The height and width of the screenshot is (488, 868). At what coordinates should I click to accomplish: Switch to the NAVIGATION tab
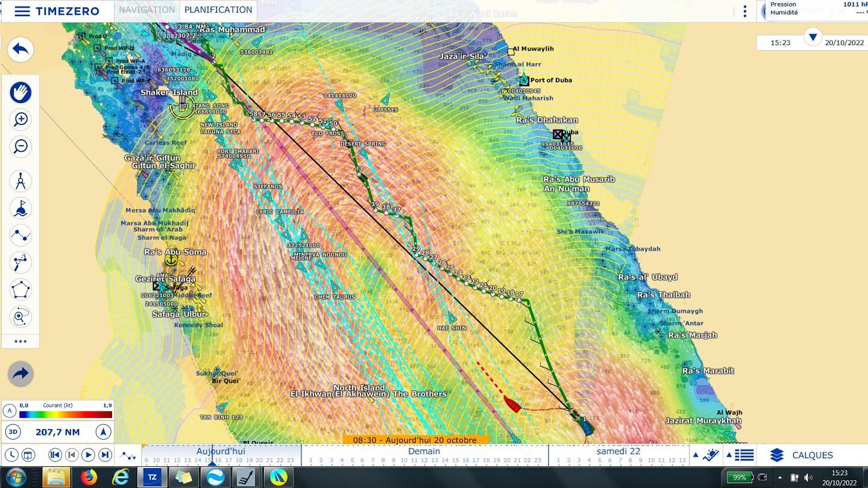click(x=146, y=10)
